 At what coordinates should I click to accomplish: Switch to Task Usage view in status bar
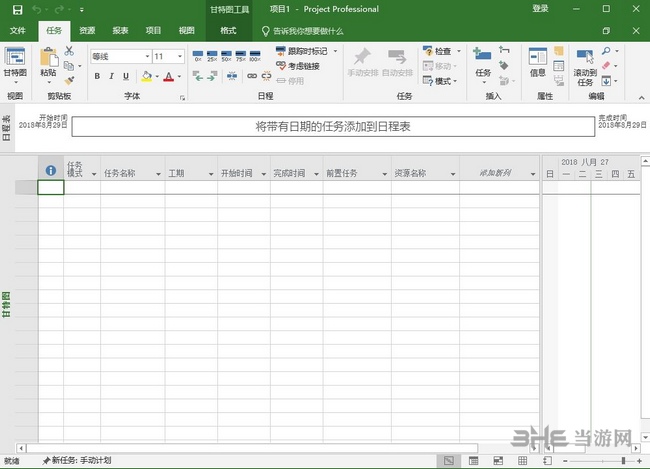coord(473,460)
